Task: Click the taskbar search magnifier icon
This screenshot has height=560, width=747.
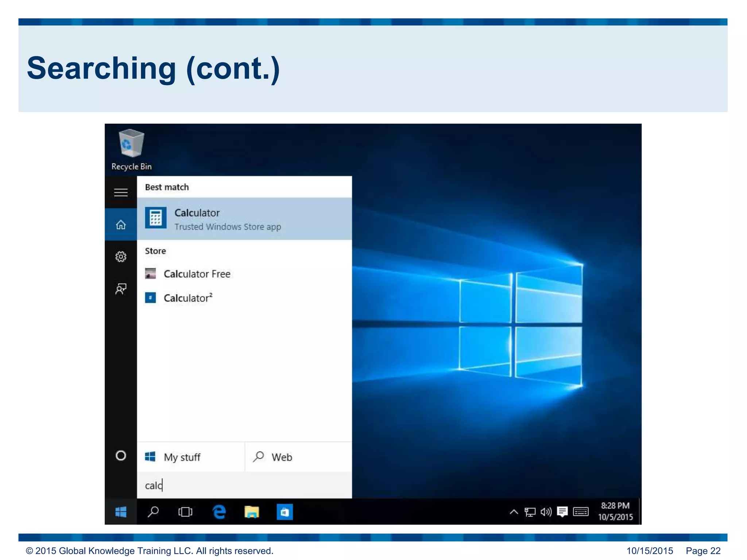Action: tap(153, 512)
